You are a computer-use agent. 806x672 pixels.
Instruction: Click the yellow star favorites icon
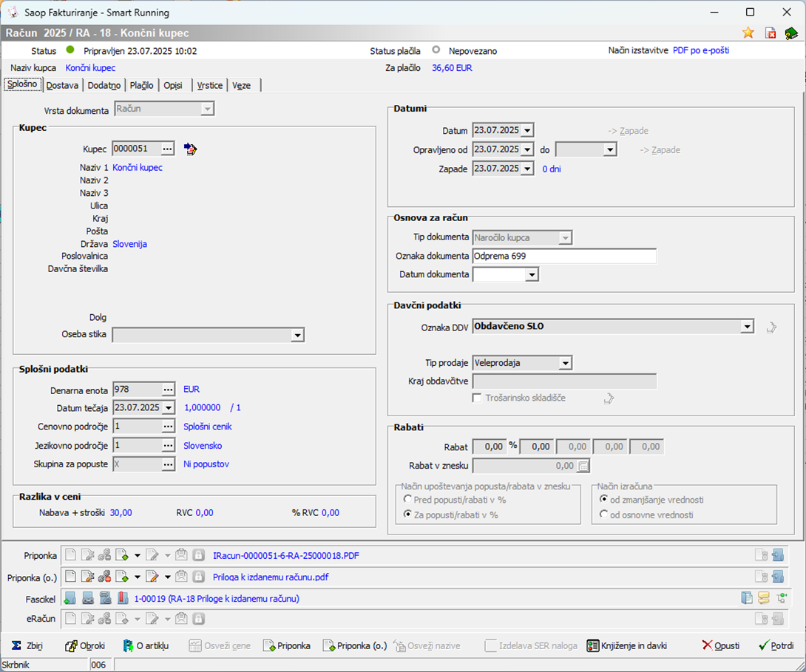point(748,33)
